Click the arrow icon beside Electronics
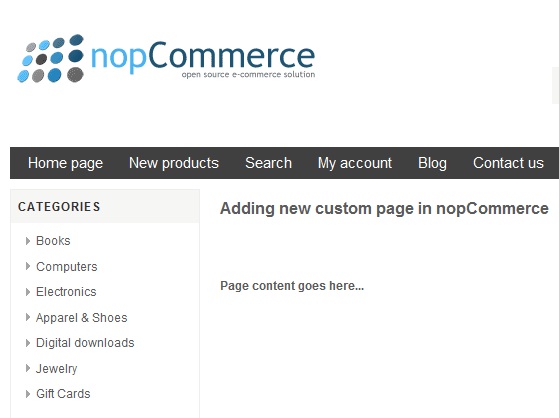Viewport: 559px width, 418px height. pyautogui.click(x=28, y=292)
